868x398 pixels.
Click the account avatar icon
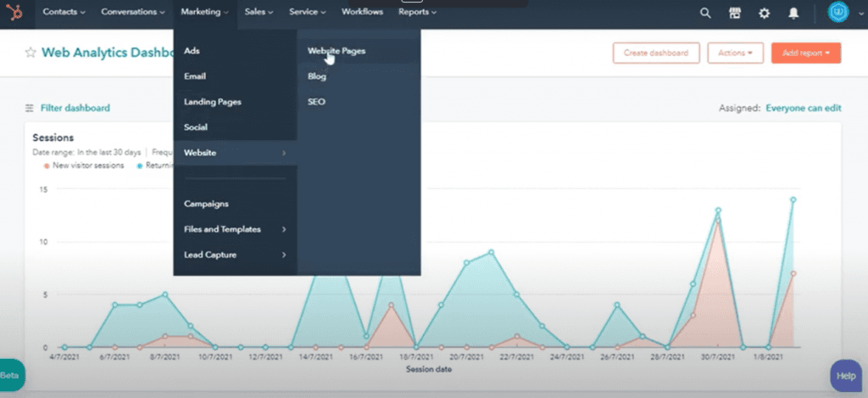(x=838, y=12)
